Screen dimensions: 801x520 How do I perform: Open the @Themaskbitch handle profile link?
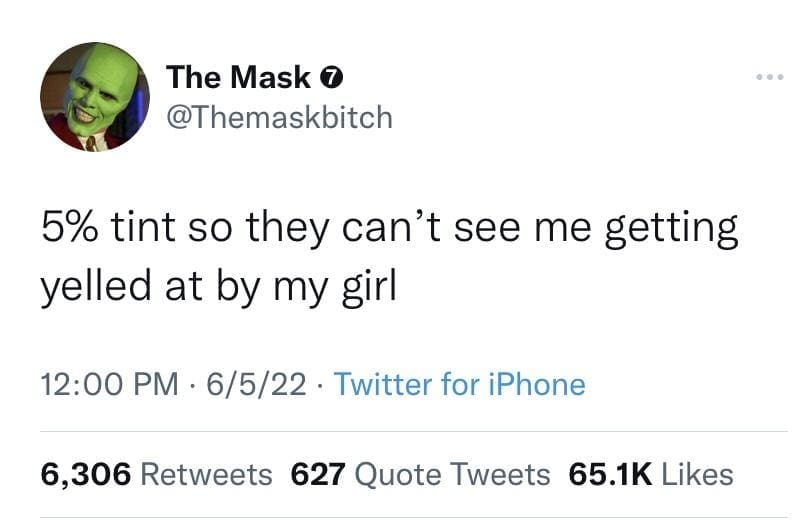279,117
